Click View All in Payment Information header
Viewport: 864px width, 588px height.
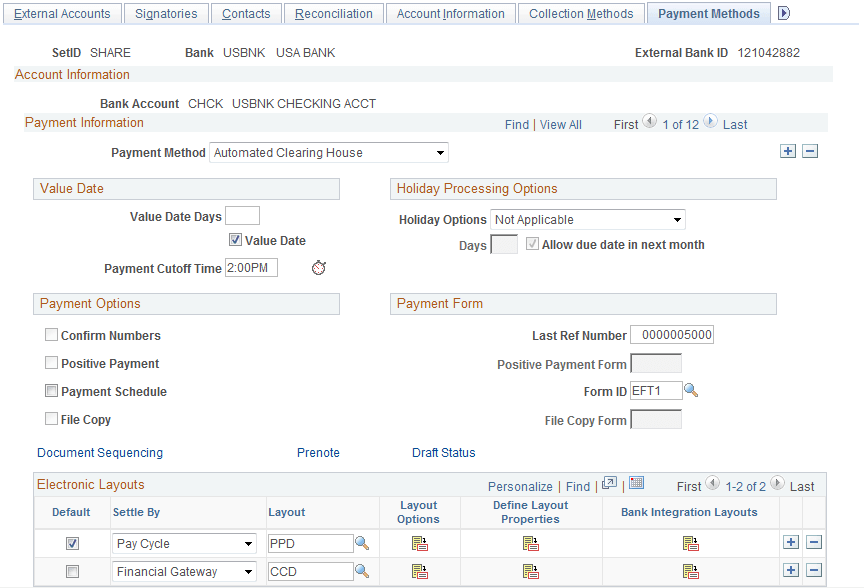560,124
